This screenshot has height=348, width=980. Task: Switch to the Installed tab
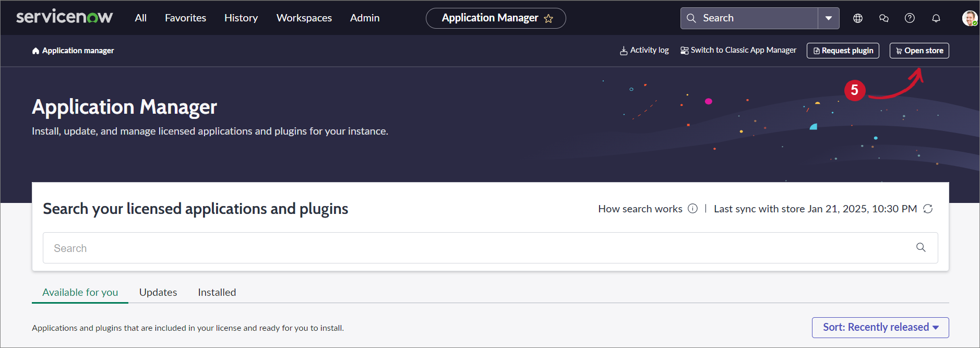(x=217, y=292)
